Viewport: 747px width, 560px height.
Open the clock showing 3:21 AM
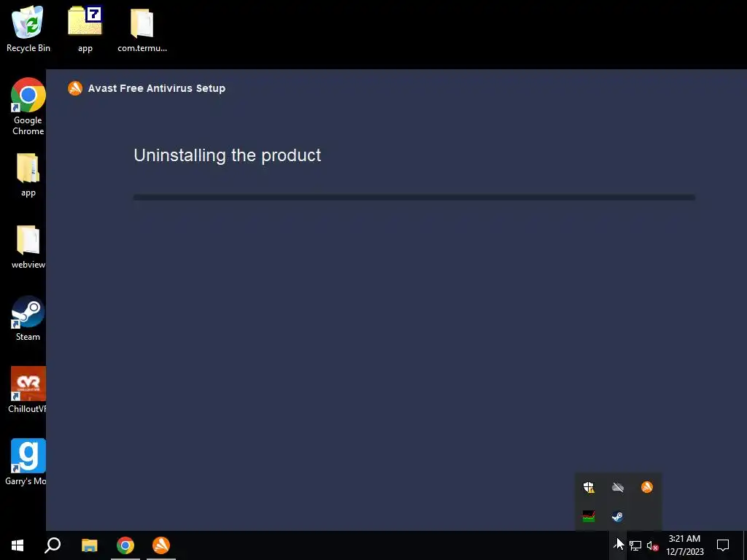coord(684,545)
